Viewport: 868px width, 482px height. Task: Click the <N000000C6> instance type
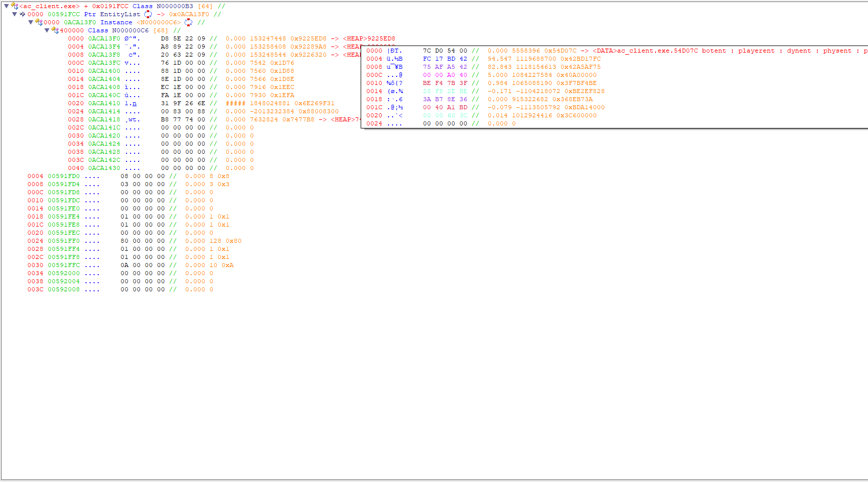158,22
